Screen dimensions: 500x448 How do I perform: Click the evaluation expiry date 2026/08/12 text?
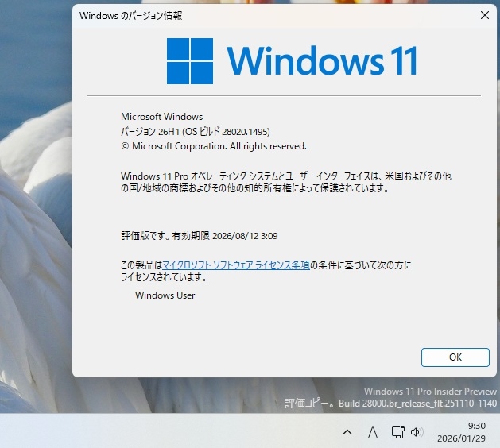pyautogui.click(x=245, y=236)
